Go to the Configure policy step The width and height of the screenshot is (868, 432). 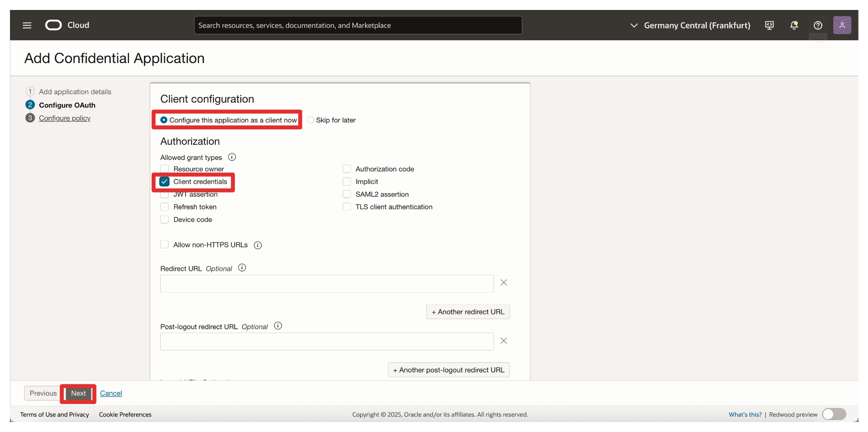pos(65,118)
